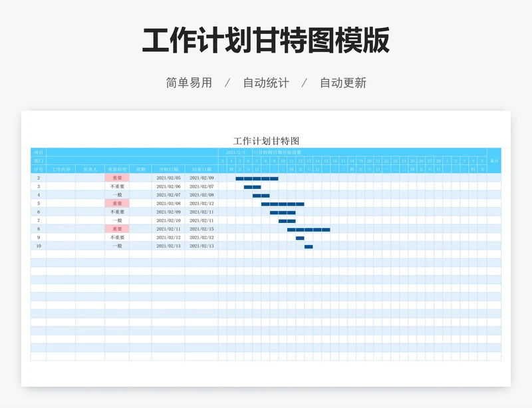Select day 20 in the date header
Viewport: 532px width, 408px height.
click(369, 160)
